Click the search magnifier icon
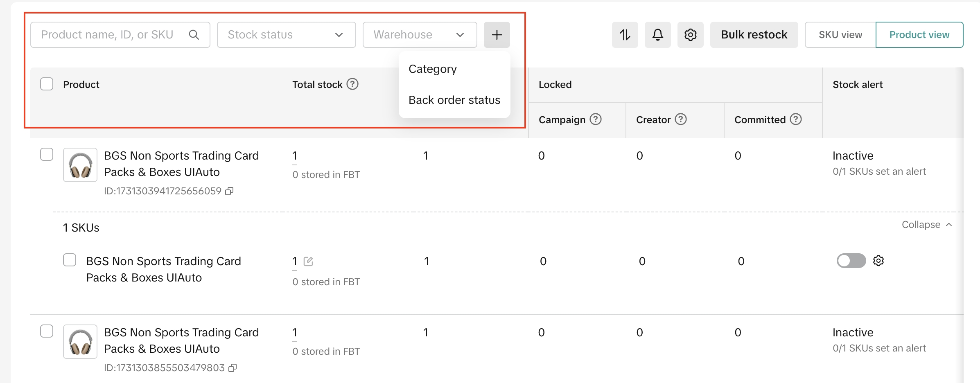Viewport: 980px width, 383px height. [x=194, y=35]
